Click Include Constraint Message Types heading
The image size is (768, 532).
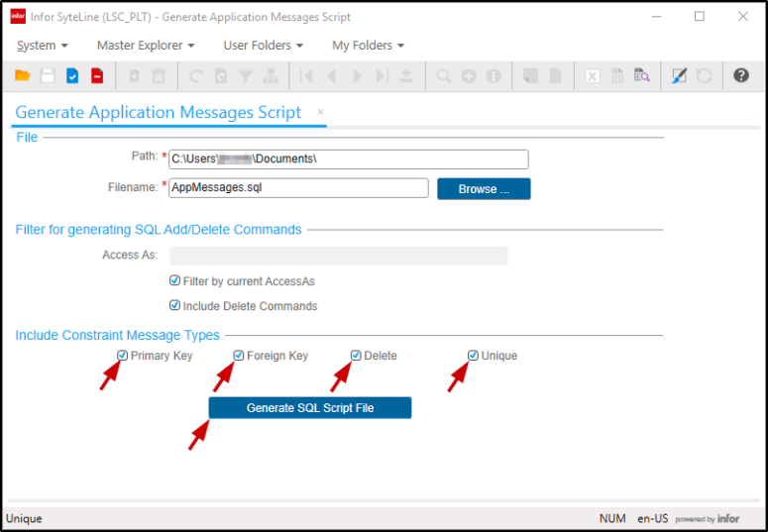click(x=118, y=336)
